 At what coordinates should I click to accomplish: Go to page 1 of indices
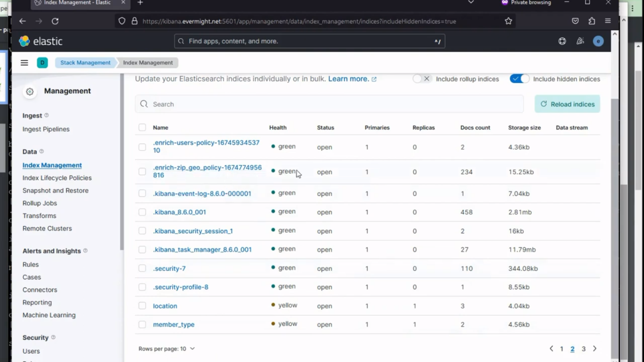pos(561,349)
